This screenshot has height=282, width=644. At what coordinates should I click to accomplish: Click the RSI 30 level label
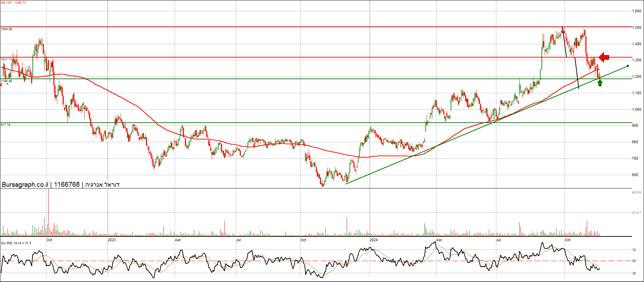point(634,273)
